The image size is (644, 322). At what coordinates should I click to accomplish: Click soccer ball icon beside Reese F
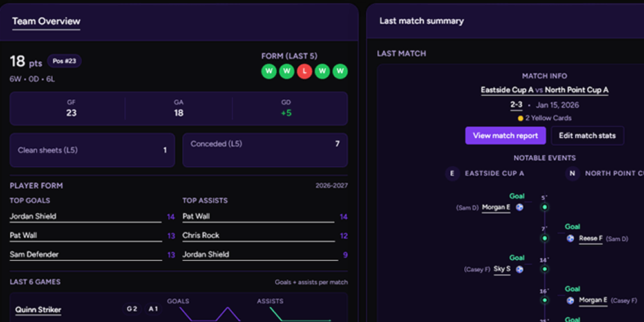tap(570, 238)
